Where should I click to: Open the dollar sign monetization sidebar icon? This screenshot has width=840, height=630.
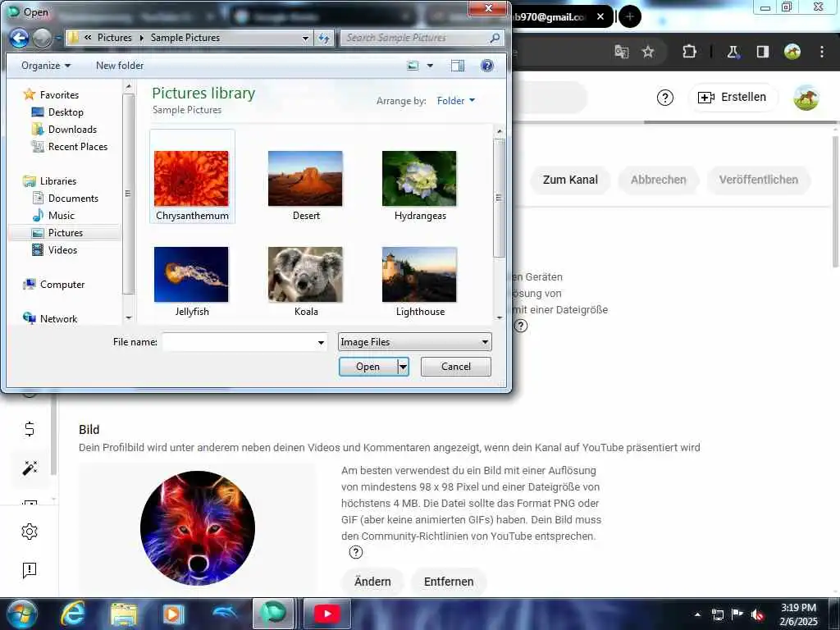tap(30, 429)
